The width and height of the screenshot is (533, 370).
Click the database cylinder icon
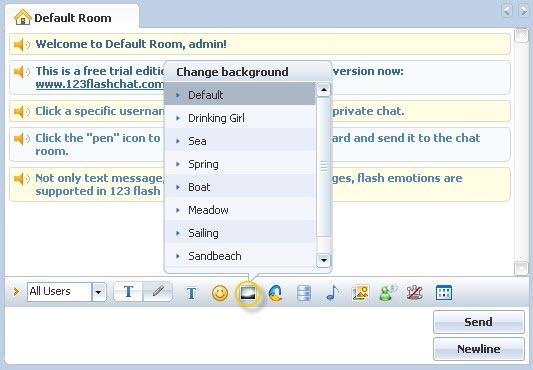(304, 292)
